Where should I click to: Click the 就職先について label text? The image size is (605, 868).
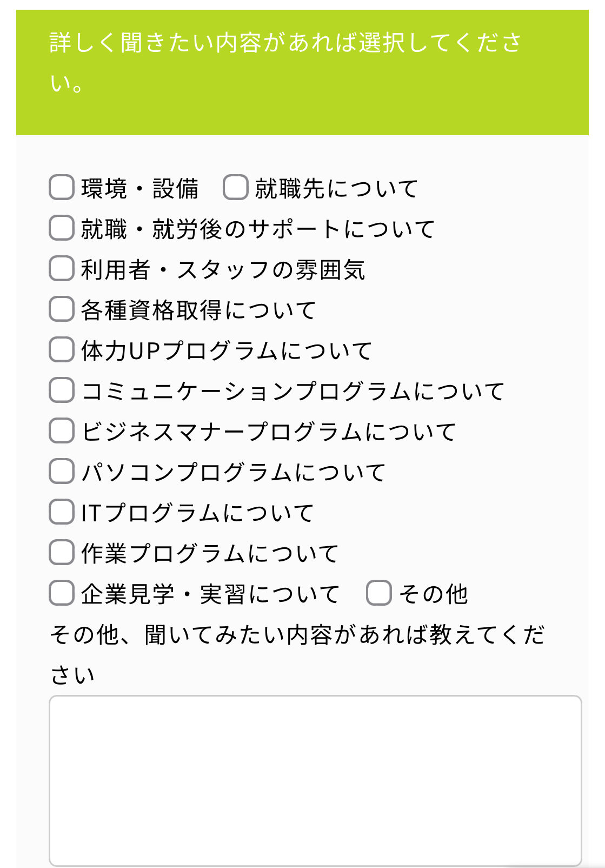[336, 188]
